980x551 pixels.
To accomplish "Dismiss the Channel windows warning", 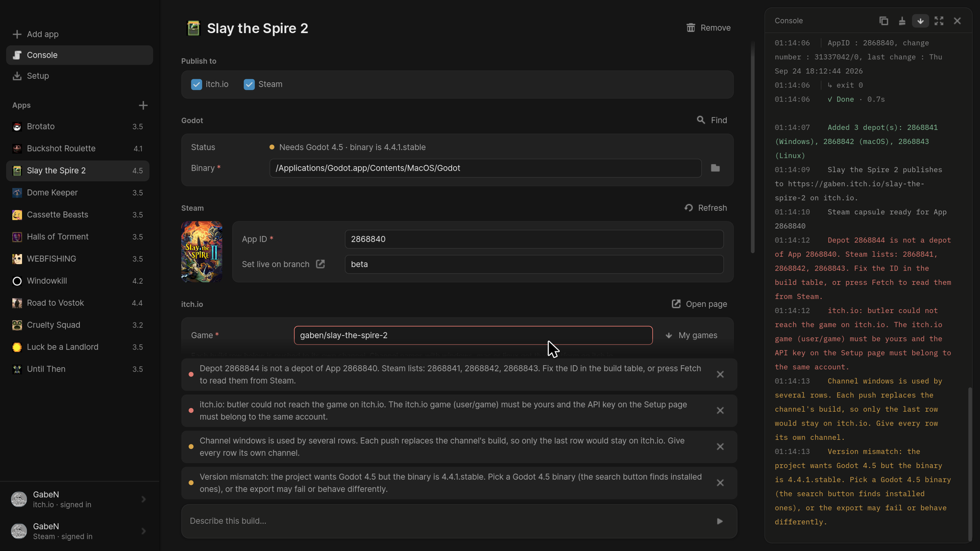I will pos(720,447).
